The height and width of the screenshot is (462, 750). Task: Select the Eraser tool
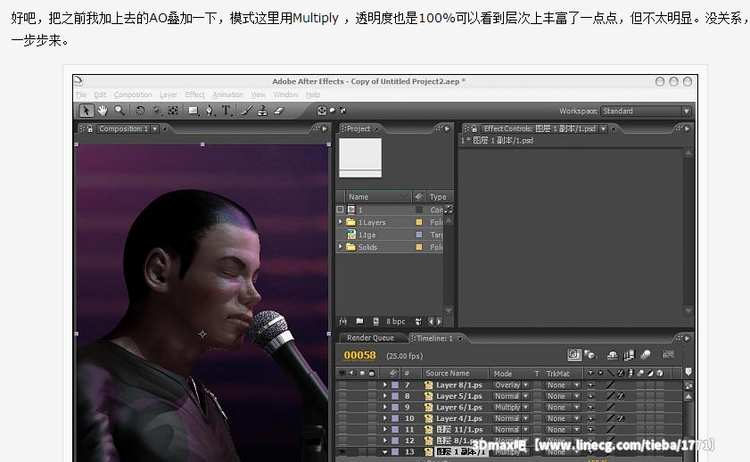[x=279, y=111]
